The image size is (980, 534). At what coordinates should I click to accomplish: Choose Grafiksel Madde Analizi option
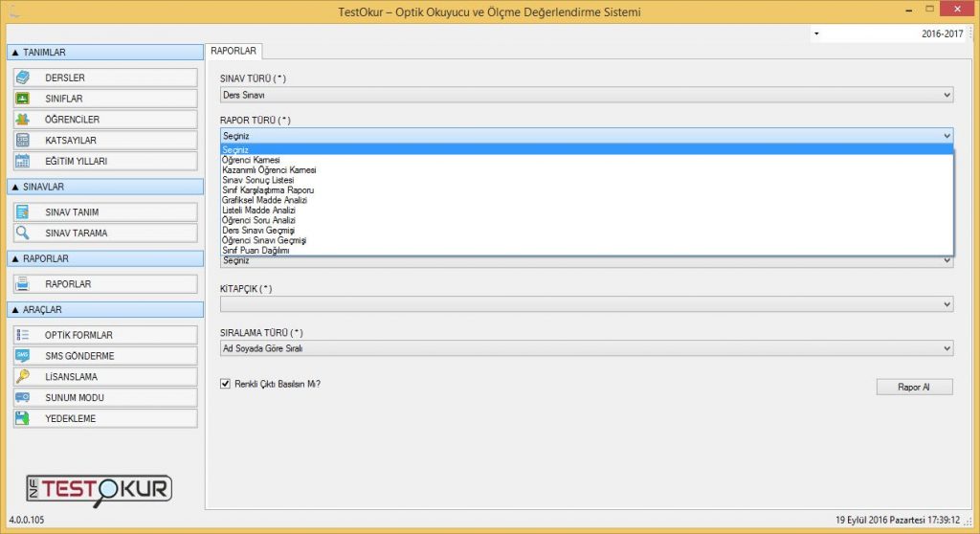click(587, 199)
